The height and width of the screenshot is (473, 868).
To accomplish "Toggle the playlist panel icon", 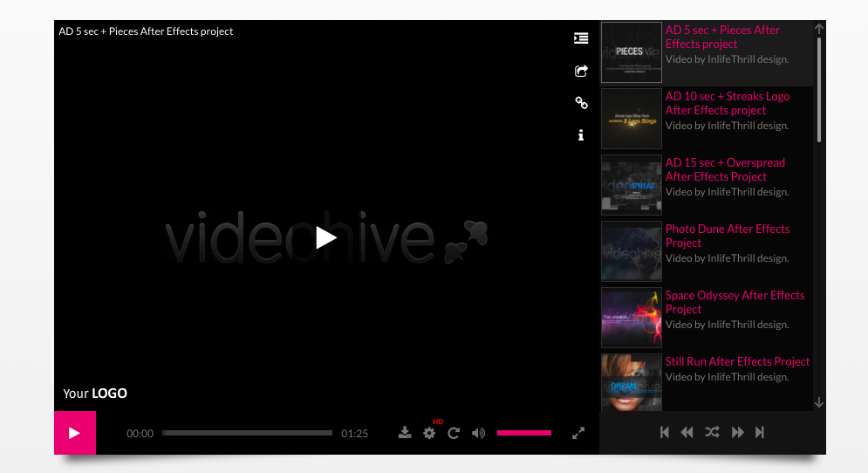I will pos(581,38).
